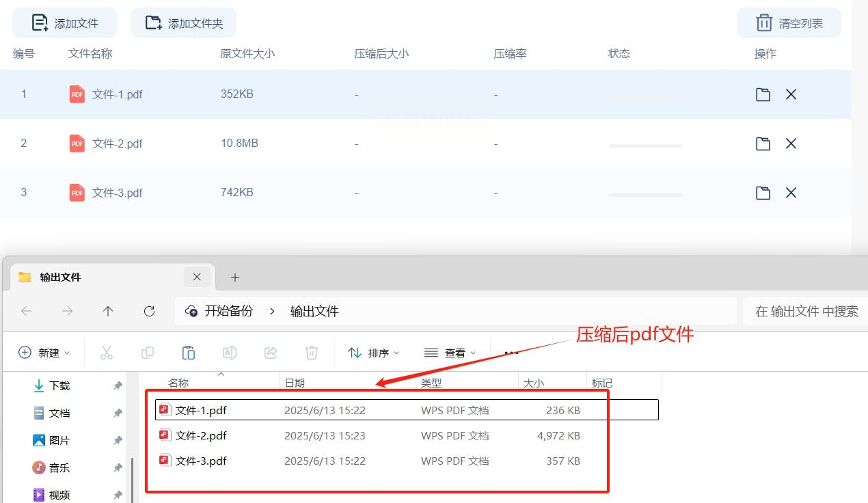Select 10.8MB size cell in compressor list
The image size is (868, 503).
coord(239,143)
